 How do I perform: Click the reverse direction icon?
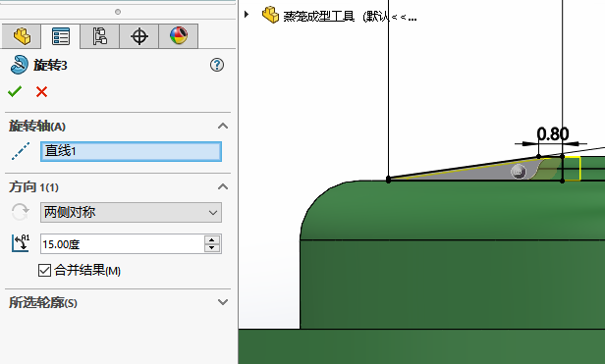pyautogui.click(x=20, y=212)
